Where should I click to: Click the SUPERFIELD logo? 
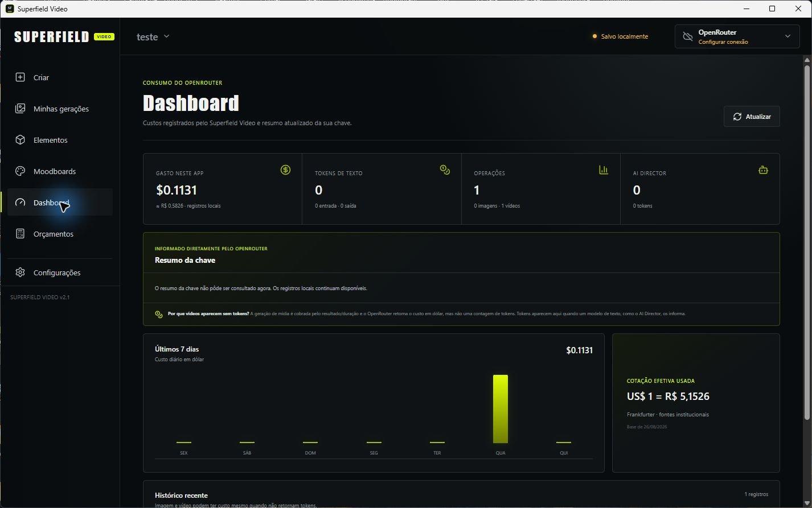[51, 36]
